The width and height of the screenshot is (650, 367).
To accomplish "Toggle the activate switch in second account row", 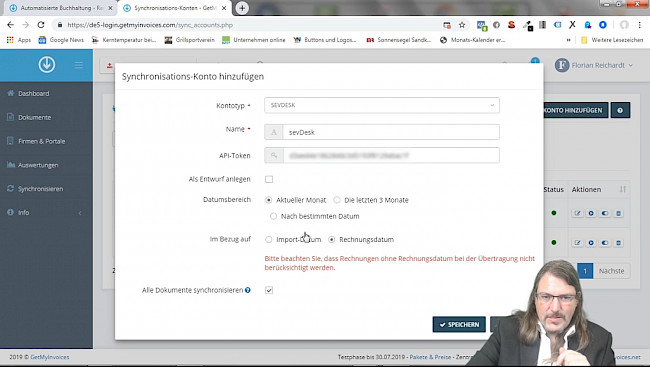I will pos(605,243).
